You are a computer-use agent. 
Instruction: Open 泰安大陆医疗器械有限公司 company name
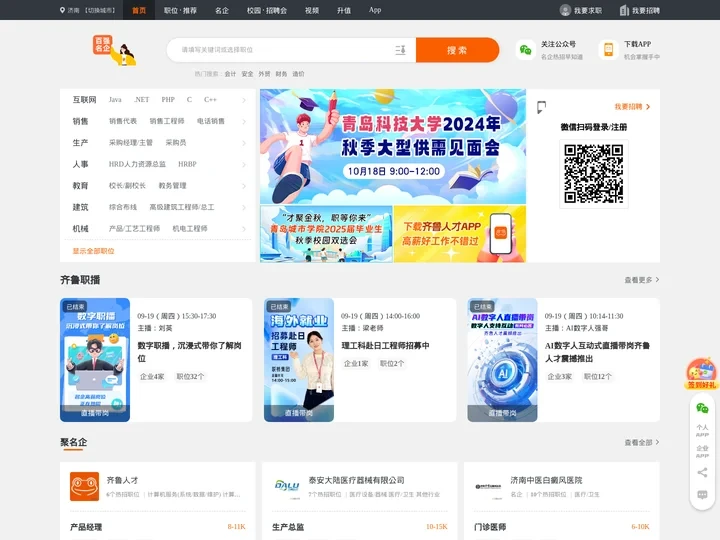click(356, 480)
